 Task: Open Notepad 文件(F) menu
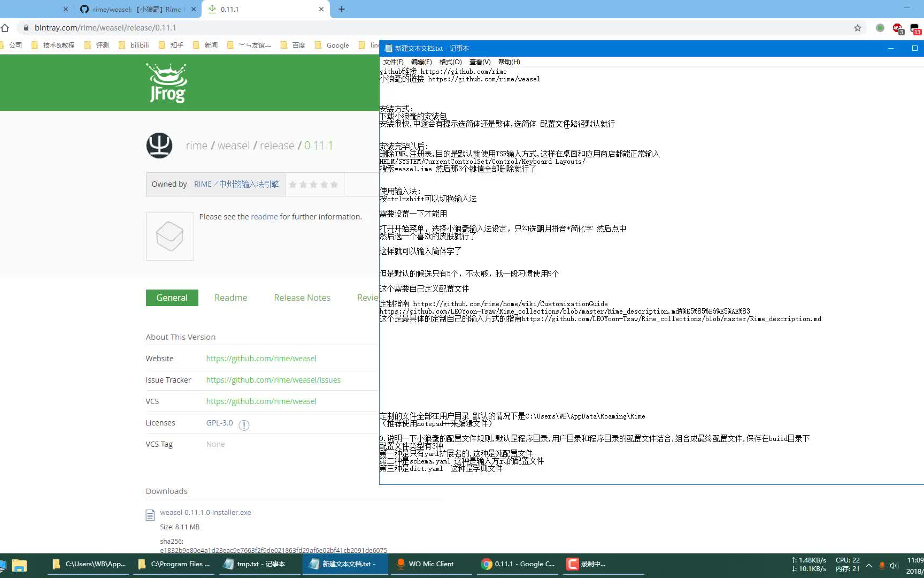(x=393, y=62)
